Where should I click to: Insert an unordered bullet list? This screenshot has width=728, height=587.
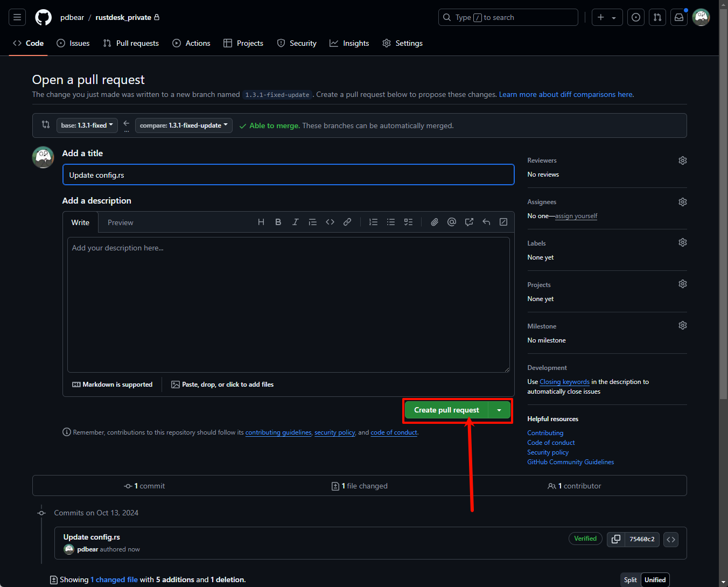391,222
